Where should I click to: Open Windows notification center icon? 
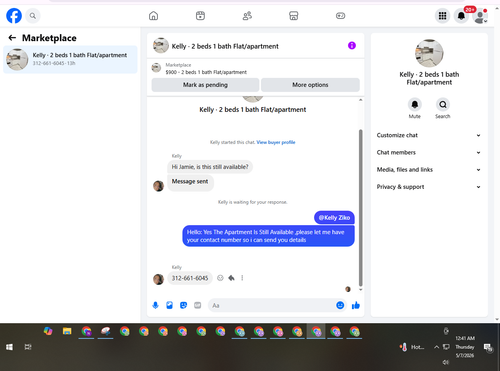[x=488, y=347]
